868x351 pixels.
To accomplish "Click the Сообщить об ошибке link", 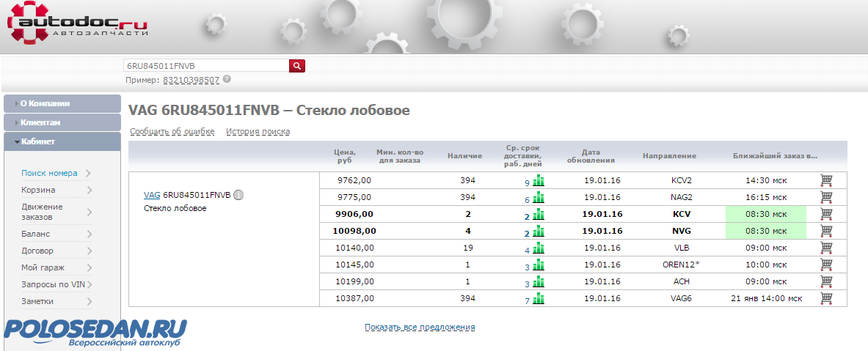I will point(172,132).
